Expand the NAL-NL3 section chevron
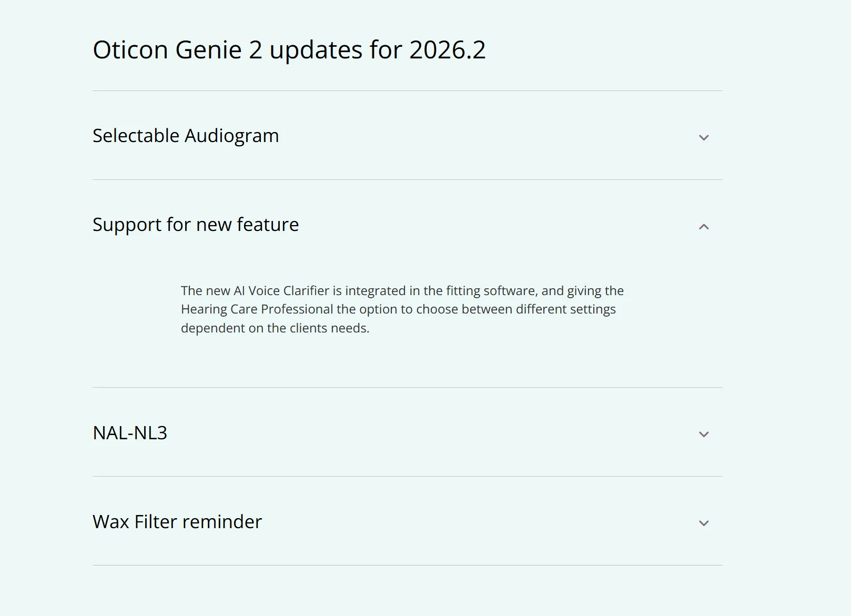This screenshot has width=851, height=616. [x=704, y=434]
